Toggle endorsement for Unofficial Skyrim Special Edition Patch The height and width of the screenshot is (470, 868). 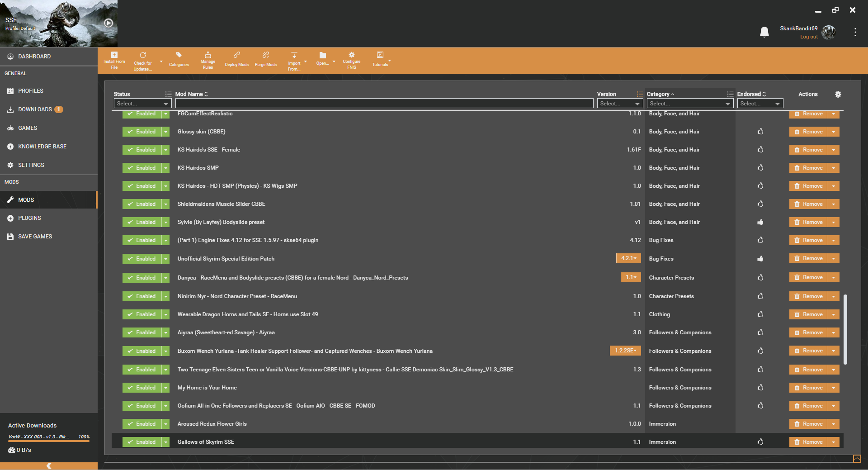tap(760, 259)
